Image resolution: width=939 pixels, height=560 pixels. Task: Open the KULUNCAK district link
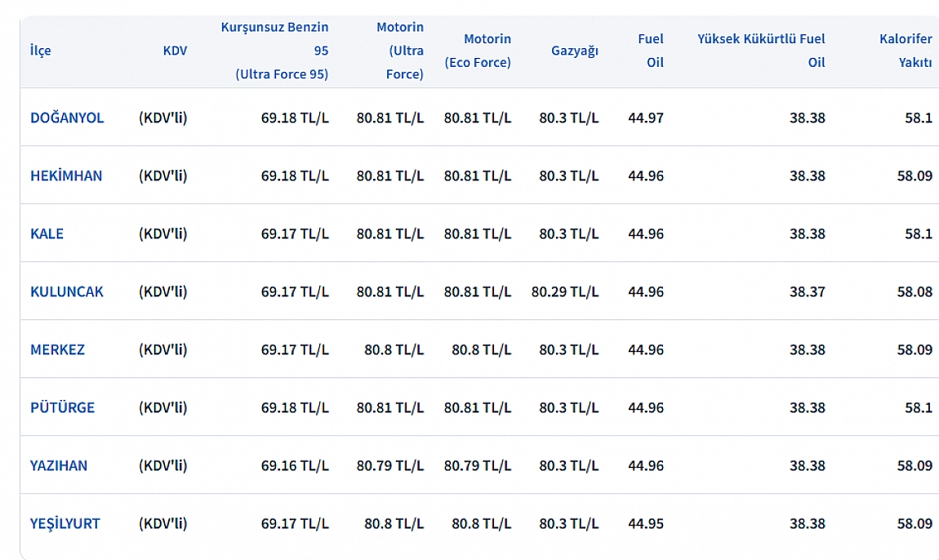(67, 291)
